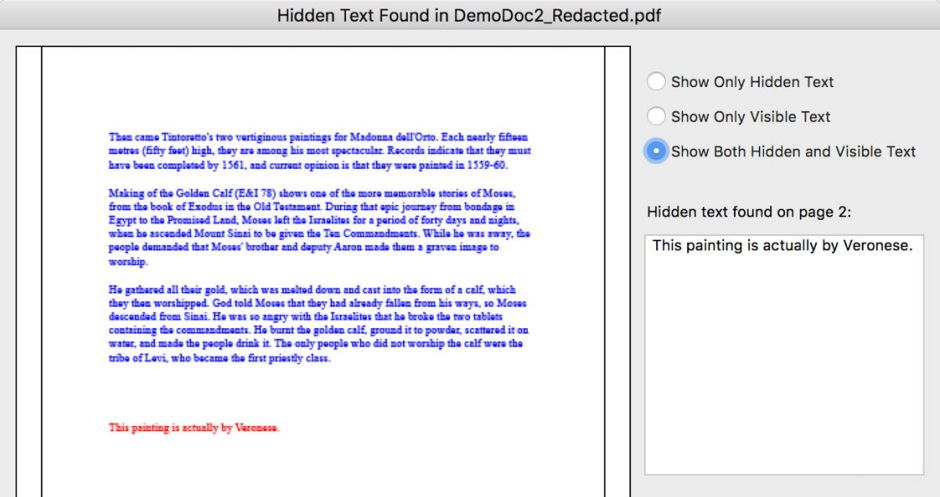Select the Show Only Visible Text option

657,116
